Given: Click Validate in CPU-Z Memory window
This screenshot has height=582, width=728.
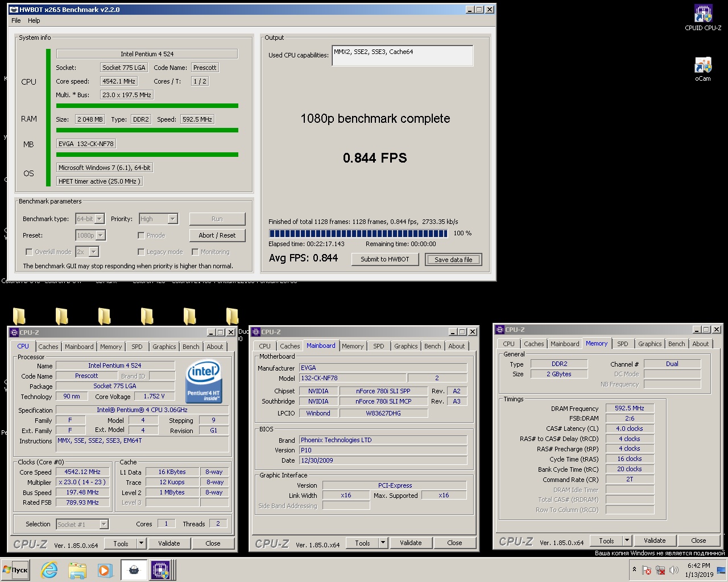Looking at the screenshot, I should 655,541.
